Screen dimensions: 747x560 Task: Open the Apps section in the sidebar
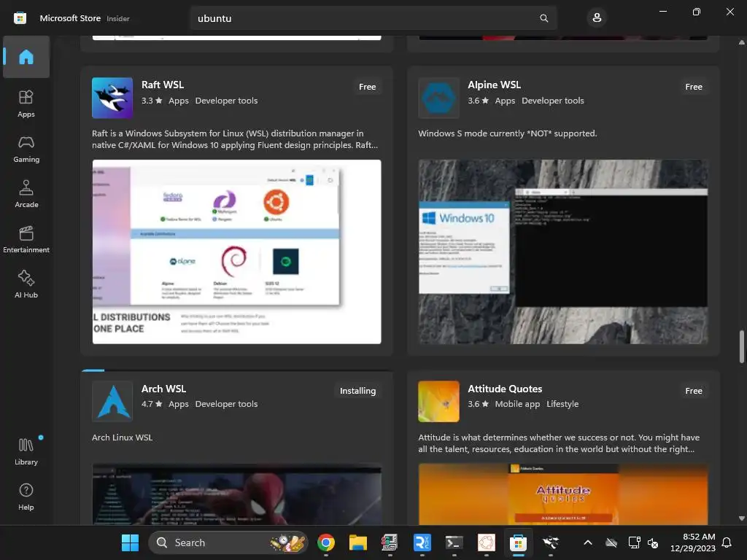click(26, 104)
